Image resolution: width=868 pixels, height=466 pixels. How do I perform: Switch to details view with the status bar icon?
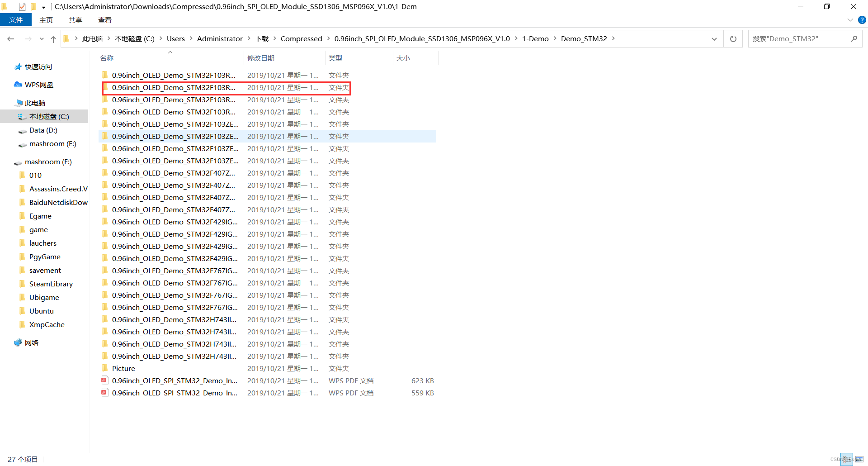pyautogui.click(x=846, y=459)
